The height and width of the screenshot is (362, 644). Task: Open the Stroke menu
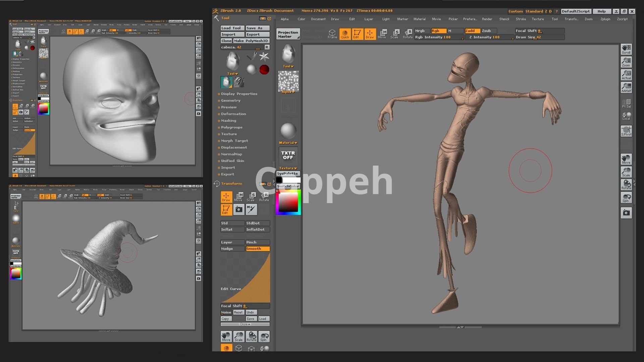click(x=521, y=19)
